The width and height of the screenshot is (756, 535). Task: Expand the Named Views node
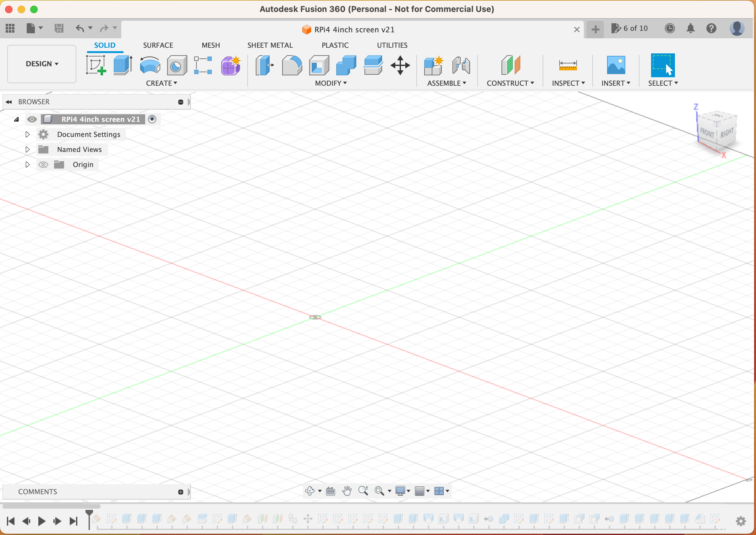click(x=27, y=149)
